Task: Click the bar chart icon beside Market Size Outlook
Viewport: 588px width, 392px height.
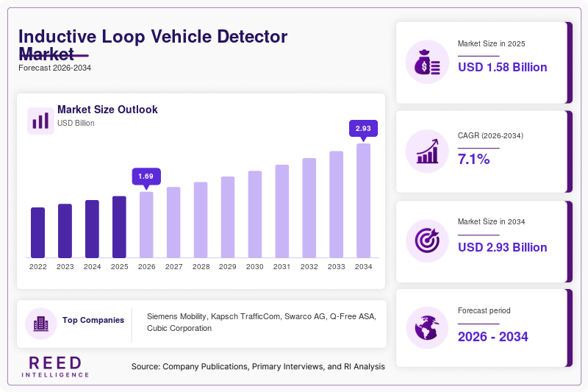Action: click(x=40, y=121)
